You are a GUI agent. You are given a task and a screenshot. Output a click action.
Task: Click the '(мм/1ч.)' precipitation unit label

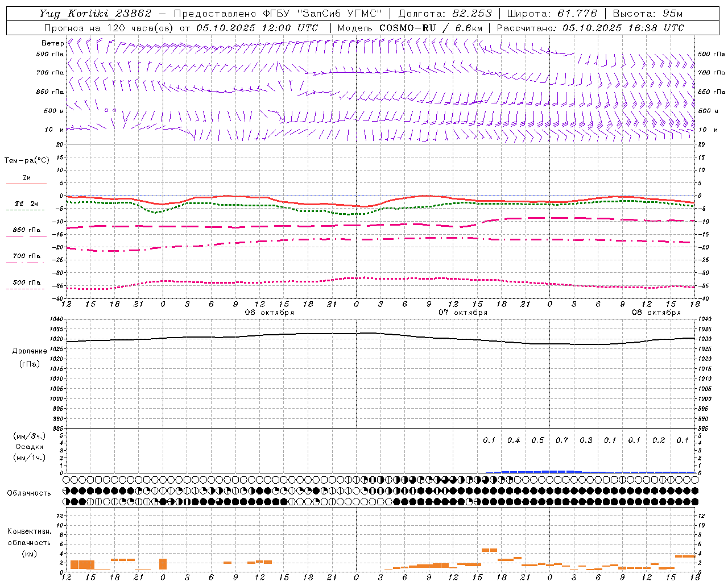tap(30, 458)
